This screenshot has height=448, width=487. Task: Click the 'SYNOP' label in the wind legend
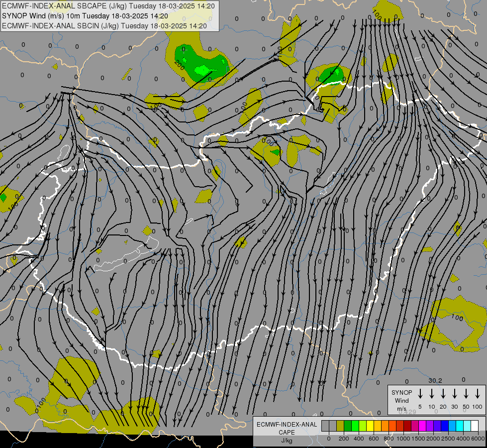(401, 393)
